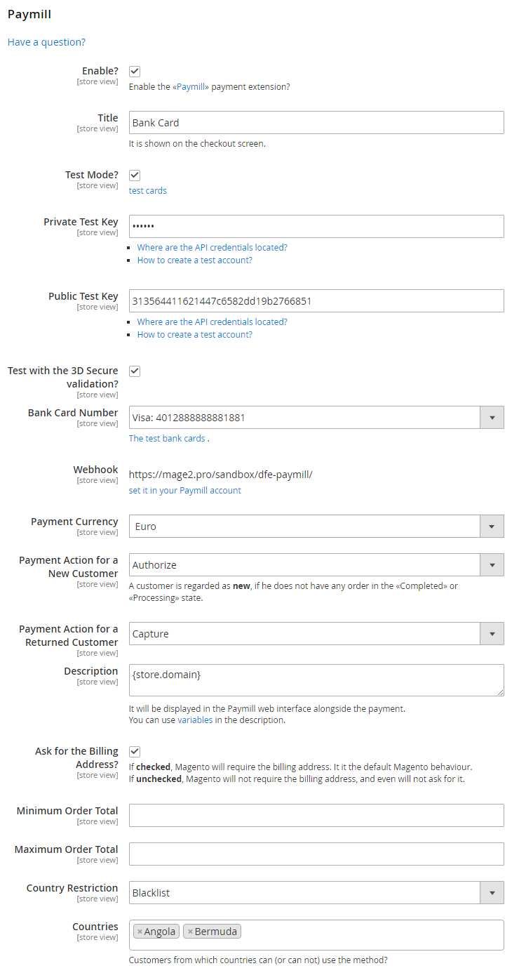Toggle the Test Mode? checkbox
The width and height of the screenshot is (519, 980).
click(x=135, y=176)
